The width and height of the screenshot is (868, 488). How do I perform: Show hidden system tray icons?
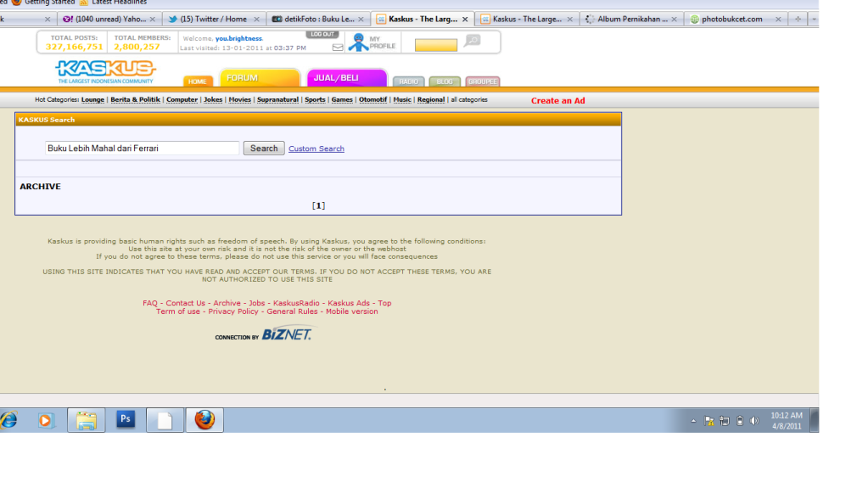pos(693,421)
